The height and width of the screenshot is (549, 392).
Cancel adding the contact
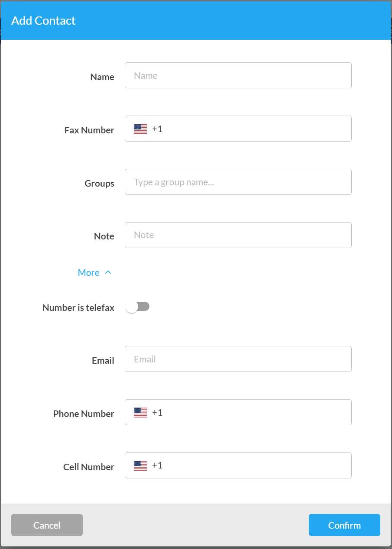click(47, 525)
